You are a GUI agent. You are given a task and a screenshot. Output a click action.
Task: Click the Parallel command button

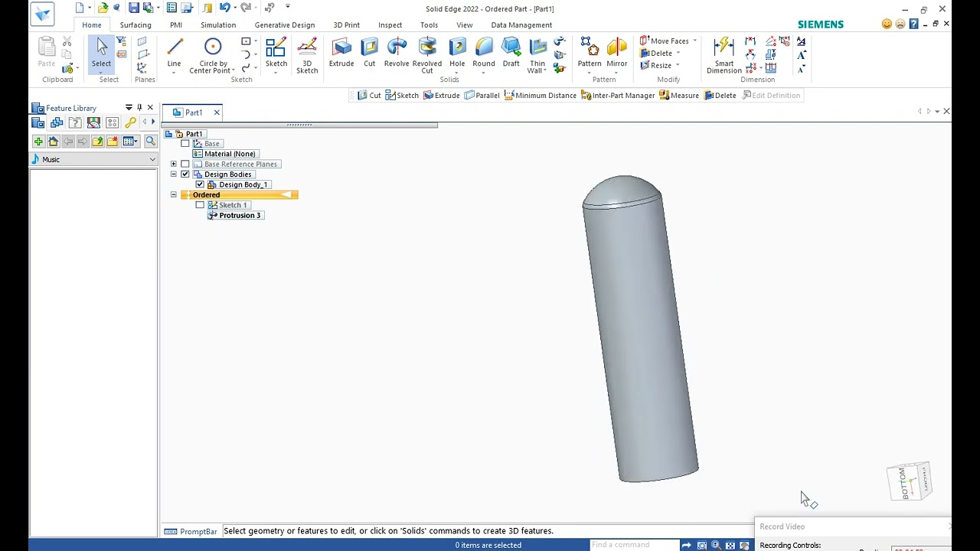[482, 96]
